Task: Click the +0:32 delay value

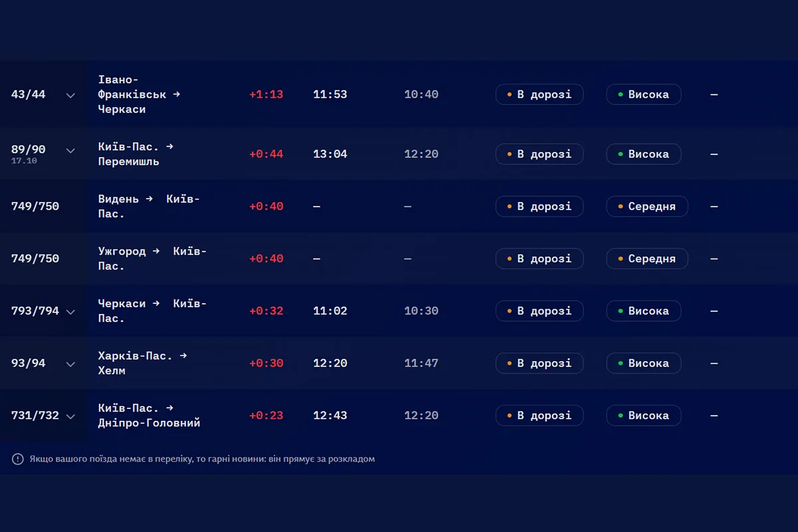Action: (x=266, y=311)
